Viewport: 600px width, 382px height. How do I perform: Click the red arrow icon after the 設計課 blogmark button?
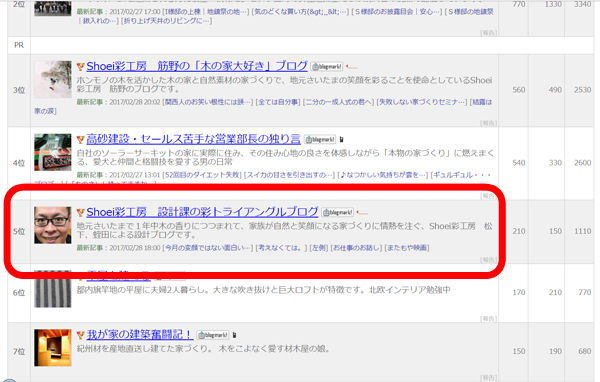click(362, 212)
